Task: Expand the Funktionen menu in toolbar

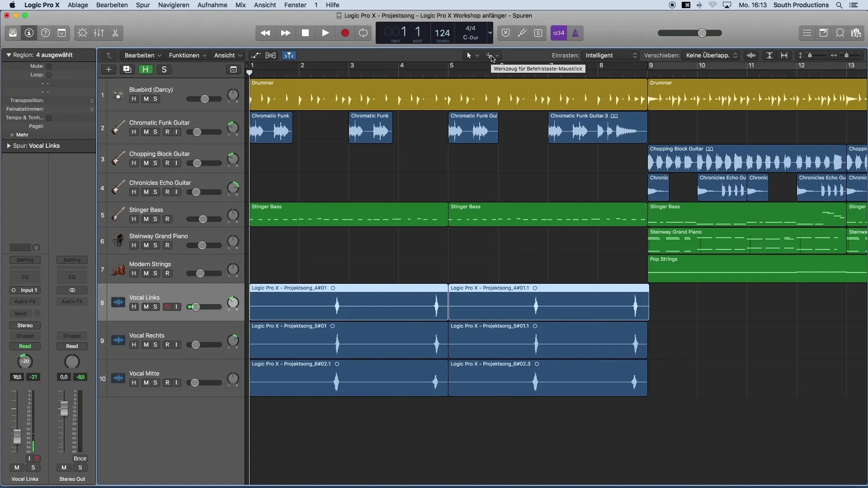Action: [x=185, y=55]
